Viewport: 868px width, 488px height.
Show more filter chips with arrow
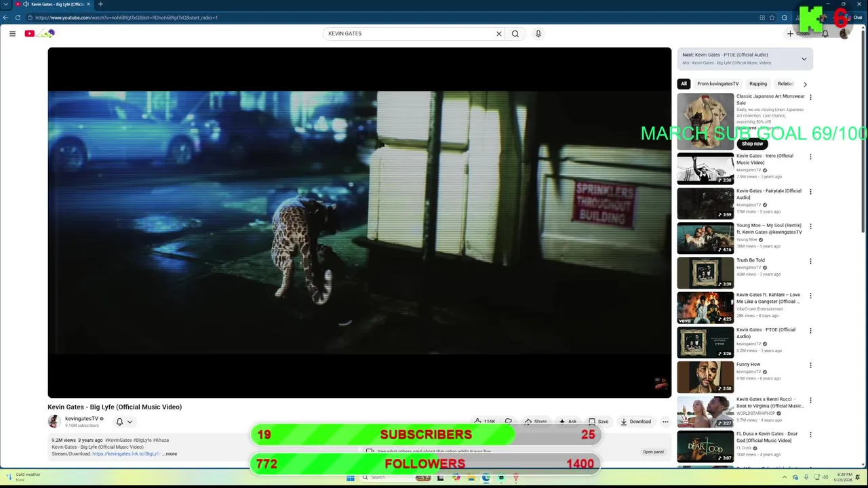click(x=805, y=84)
